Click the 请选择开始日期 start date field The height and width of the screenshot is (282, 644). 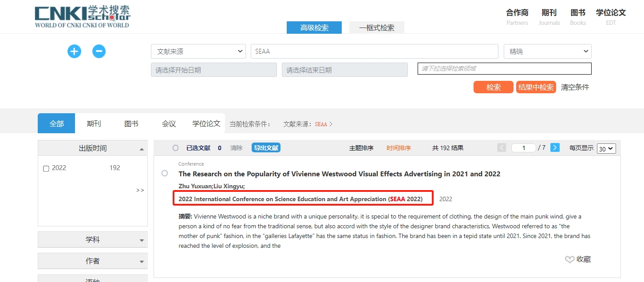(214, 70)
